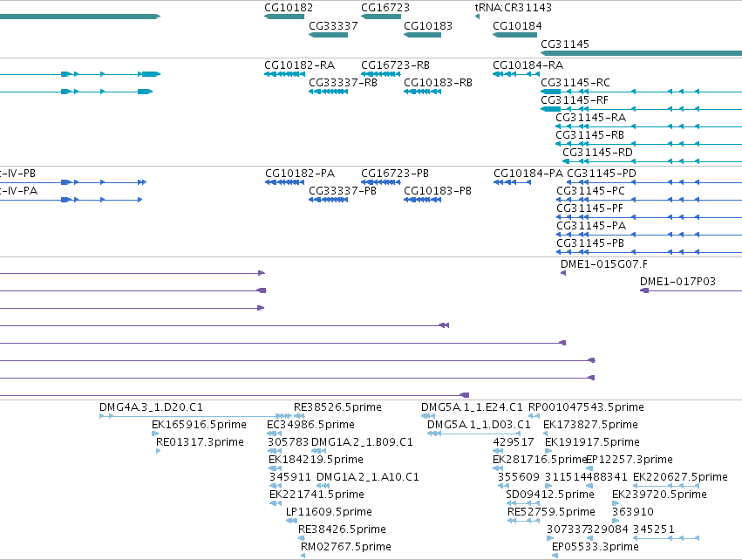This screenshot has height=560, width=742.
Task: Click the CG31145-PA protein label
Action: [591, 226]
